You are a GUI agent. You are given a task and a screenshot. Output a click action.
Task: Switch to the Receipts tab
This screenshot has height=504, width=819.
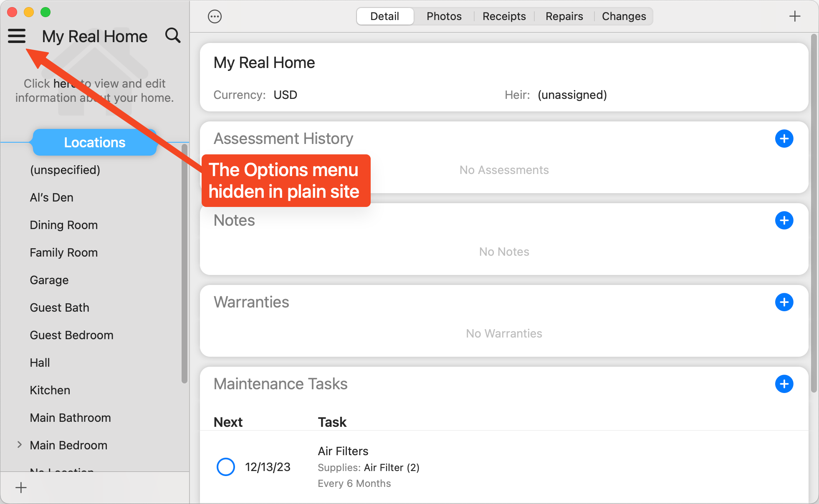point(504,17)
